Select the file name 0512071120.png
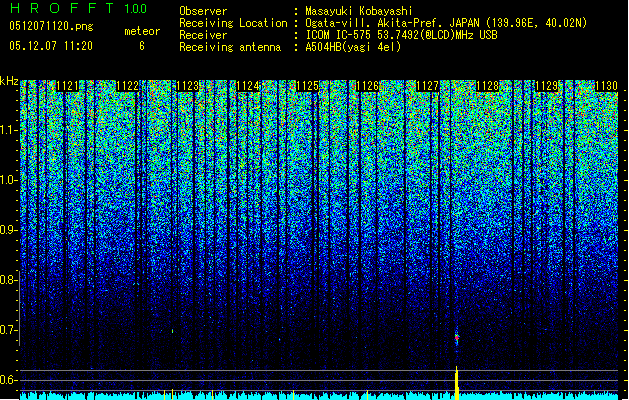This screenshot has width=629, height=400. pyautogui.click(x=51, y=26)
